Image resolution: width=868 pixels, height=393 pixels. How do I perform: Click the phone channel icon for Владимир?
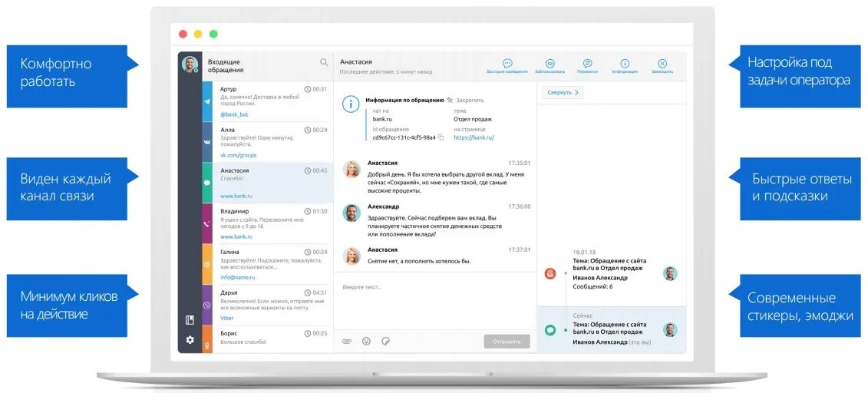pyautogui.click(x=207, y=223)
